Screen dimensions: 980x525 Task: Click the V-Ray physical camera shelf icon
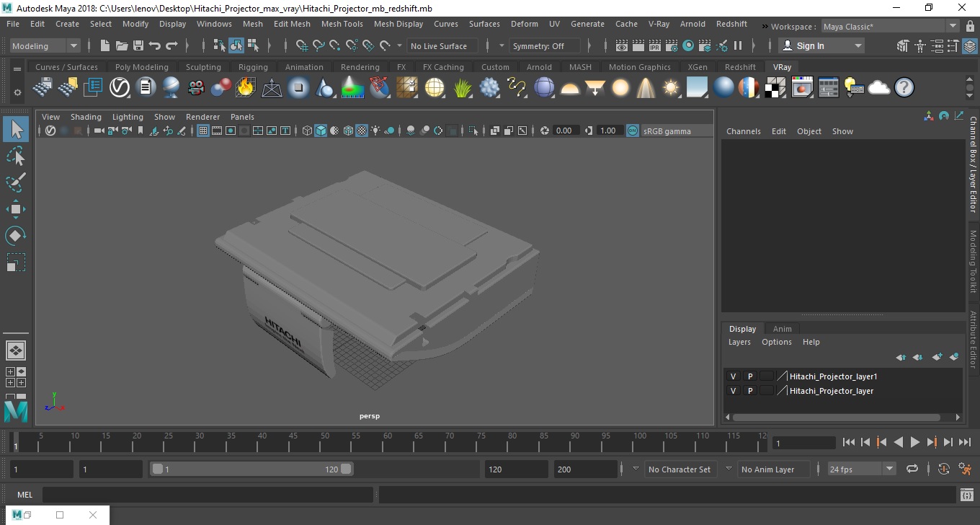[x=195, y=88]
